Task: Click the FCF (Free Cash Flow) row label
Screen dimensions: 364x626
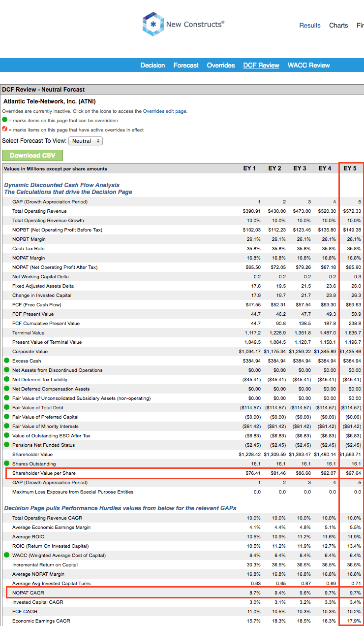Action: [x=37, y=304]
